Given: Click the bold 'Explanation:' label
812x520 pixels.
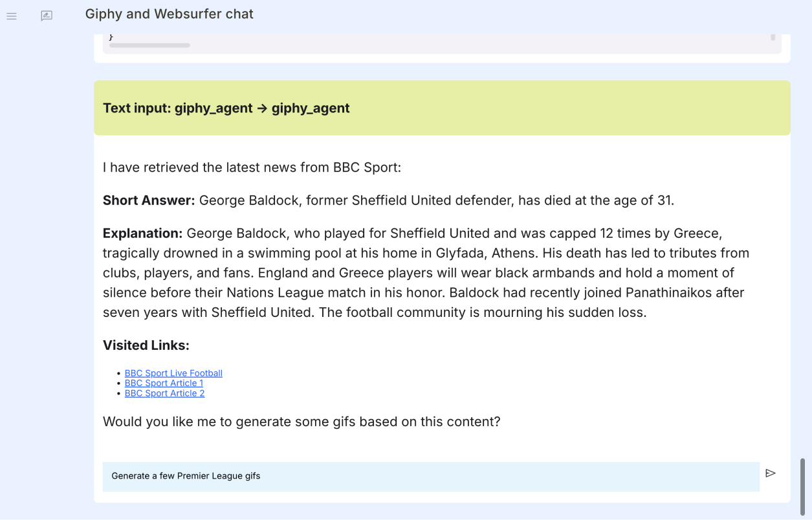Looking at the screenshot, I should click(x=143, y=233).
